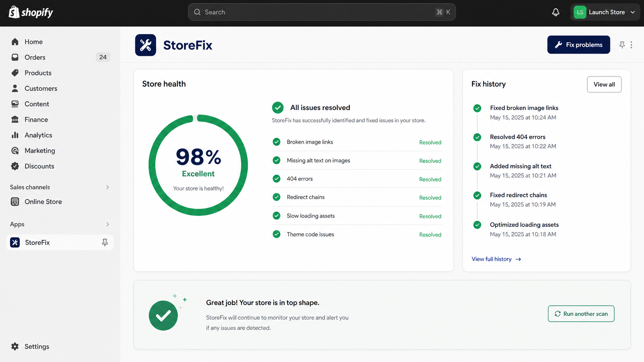The image size is (644, 362).
Task: Click the Marketing target icon
Action: point(15,150)
